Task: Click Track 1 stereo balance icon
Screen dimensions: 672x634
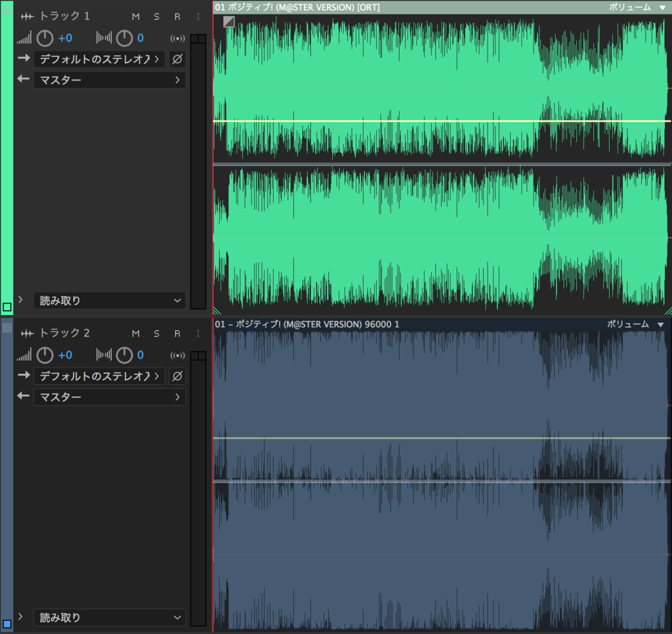Action: click(104, 37)
